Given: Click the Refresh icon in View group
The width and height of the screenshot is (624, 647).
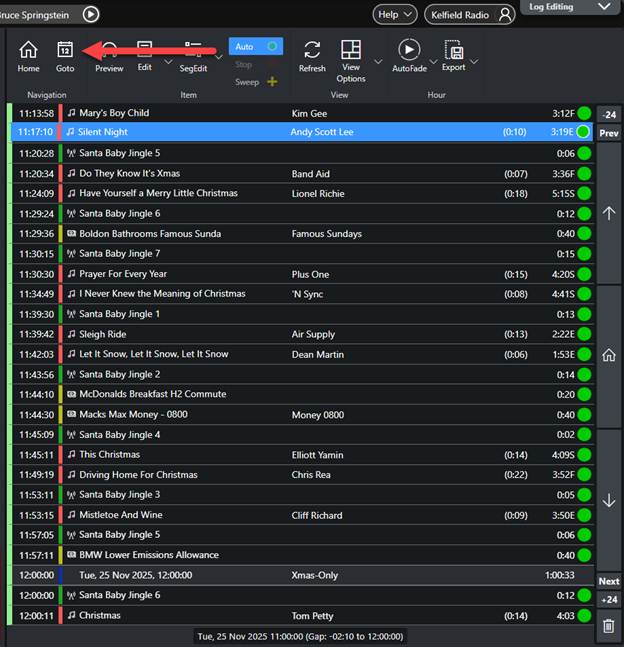Looking at the screenshot, I should [x=312, y=51].
